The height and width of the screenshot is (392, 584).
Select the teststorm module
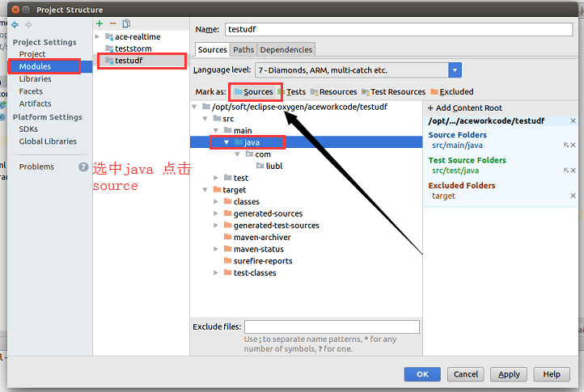[133, 48]
